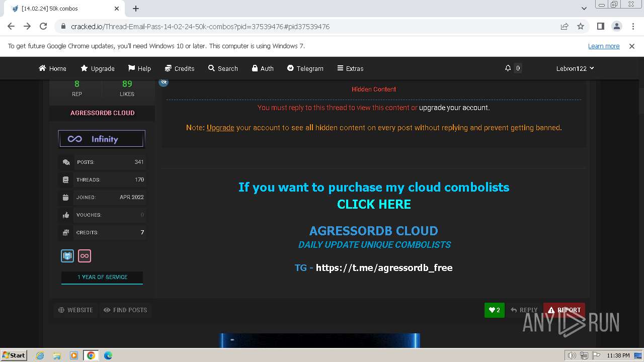Image resolution: width=644 pixels, height=362 pixels.
Task: Click 1 YEAR OF SERVICE badge
Action: 102,278
